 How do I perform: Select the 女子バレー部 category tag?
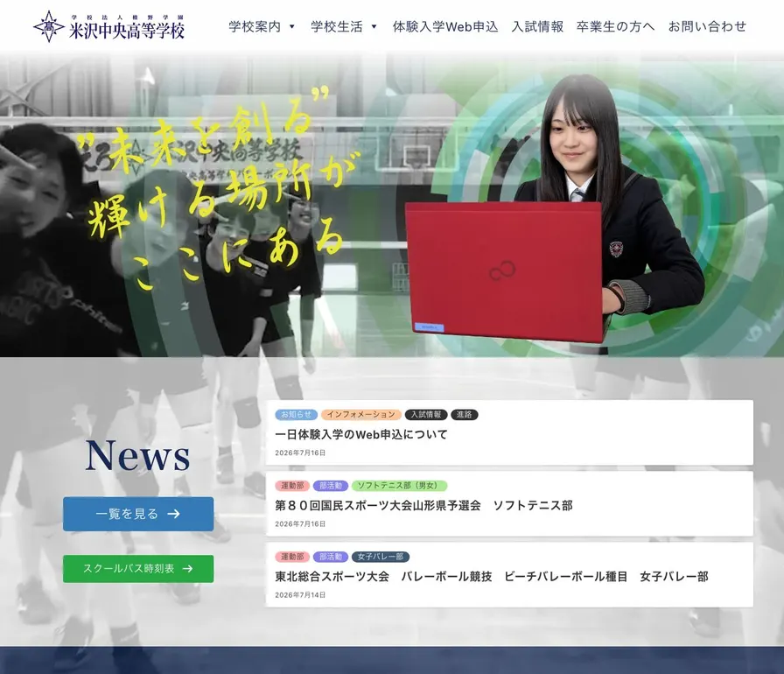[381, 557]
